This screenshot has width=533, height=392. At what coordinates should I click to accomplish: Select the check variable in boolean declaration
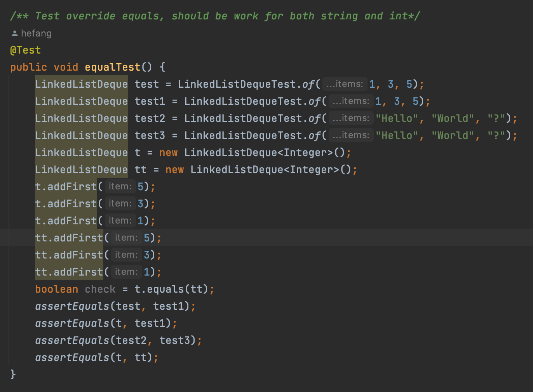(100, 289)
